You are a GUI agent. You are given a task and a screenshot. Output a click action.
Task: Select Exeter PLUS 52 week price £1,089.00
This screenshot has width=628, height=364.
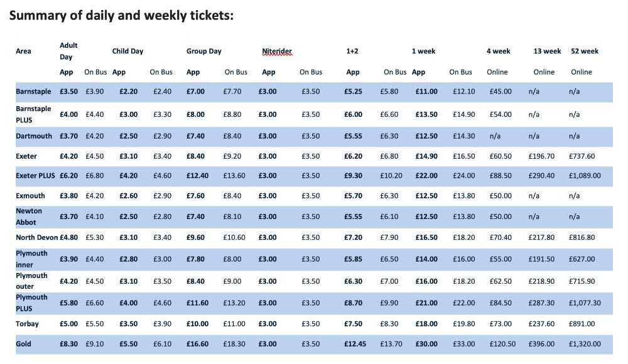[x=585, y=176]
